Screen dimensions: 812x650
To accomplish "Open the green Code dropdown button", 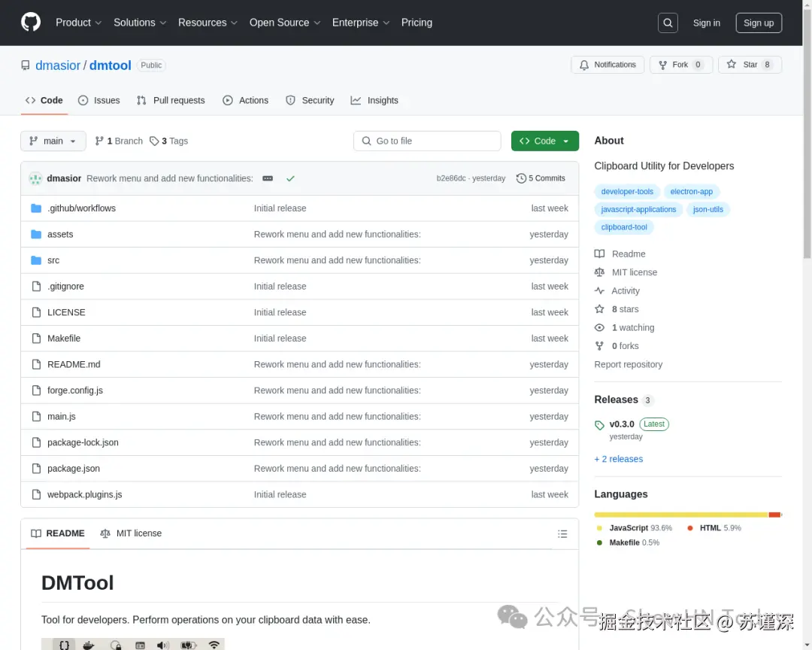I will [545, 141].
